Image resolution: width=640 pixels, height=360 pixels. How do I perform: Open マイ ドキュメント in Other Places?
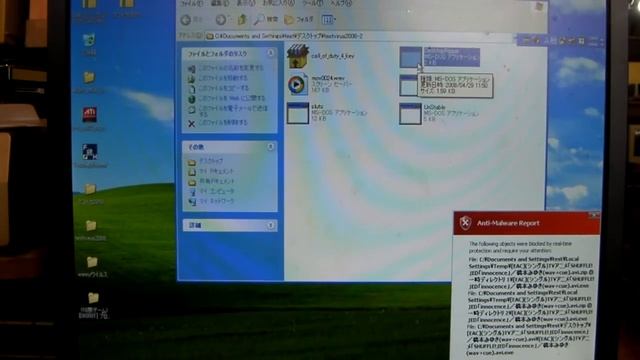(216, 171)
